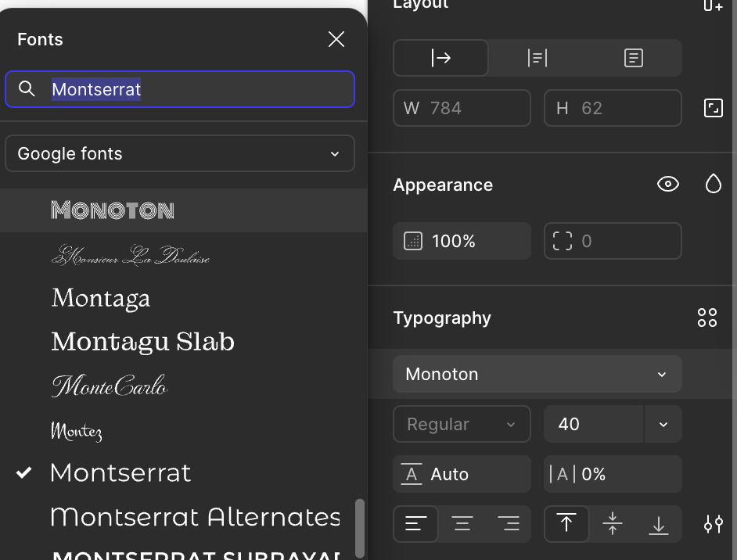The image size is (737, 560).
Task: Toggle lock proportions icon
Action: pyautogui.click(x=713, y=108)
